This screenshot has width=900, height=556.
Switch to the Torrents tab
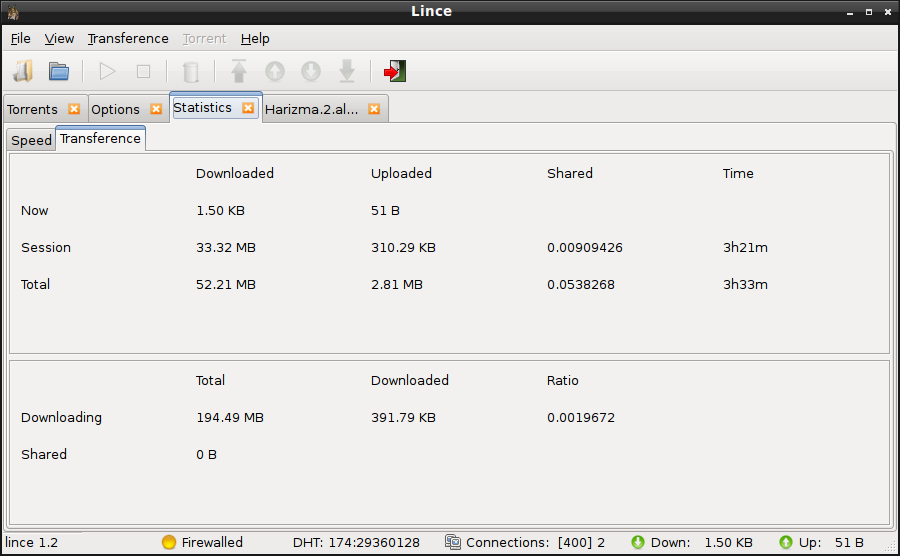33,109
